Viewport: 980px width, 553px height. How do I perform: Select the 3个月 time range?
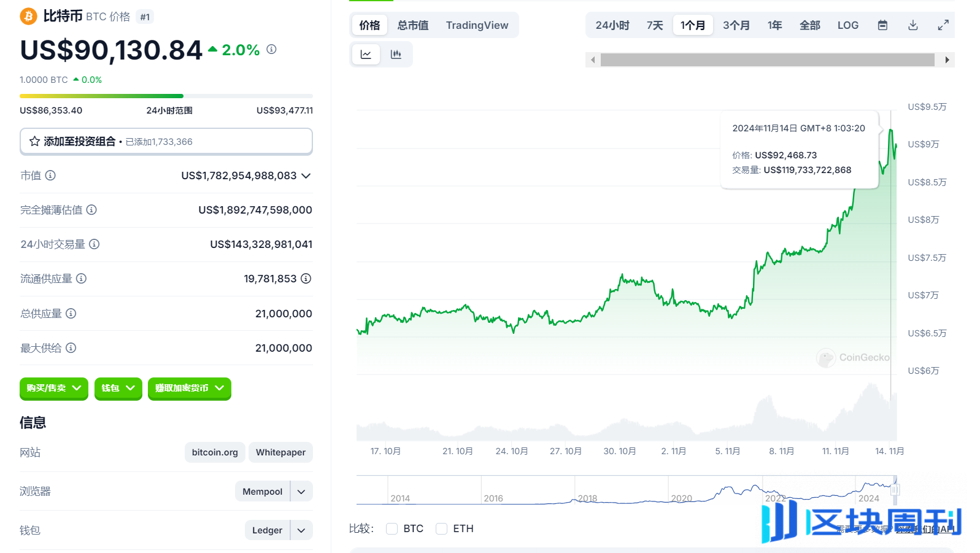(736, 25)
